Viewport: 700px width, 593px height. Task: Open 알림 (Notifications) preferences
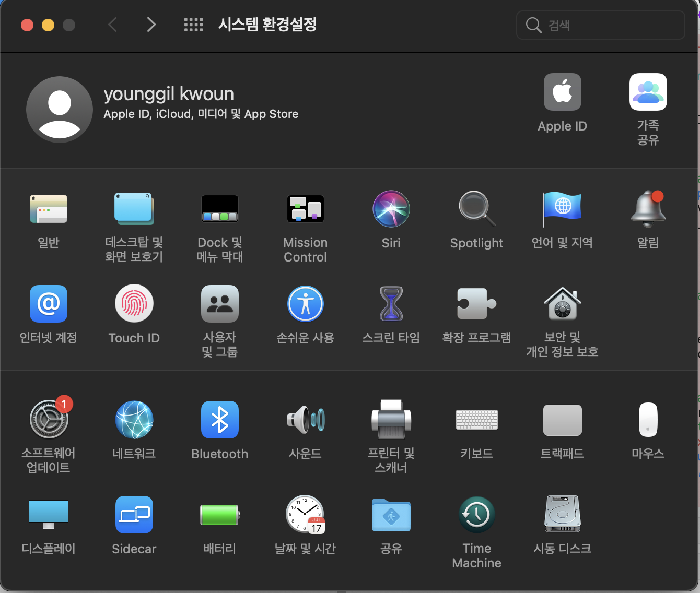pos(648,209)
